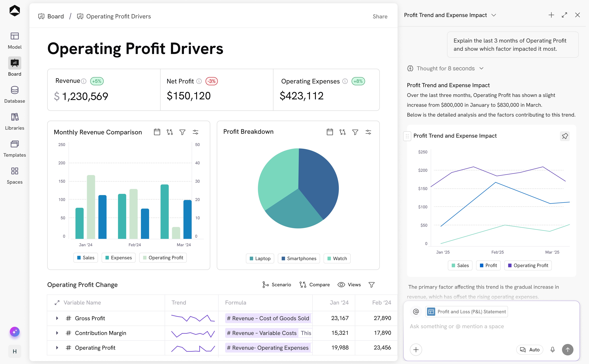Toggle Sales legend in Monthly Revenue chart
Screen dimensions: 589x364
pyautogui.click(x=85, y=258)
